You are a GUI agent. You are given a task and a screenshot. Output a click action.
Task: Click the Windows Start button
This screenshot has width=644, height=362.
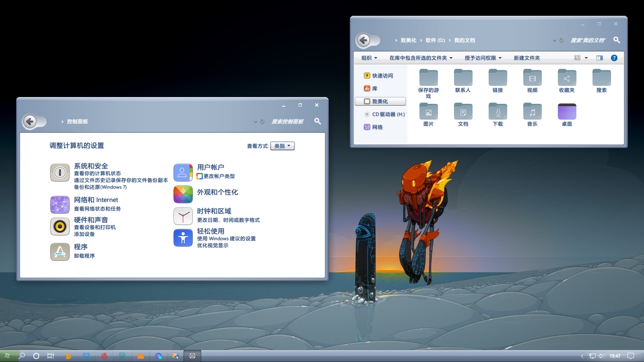(7, 356)
